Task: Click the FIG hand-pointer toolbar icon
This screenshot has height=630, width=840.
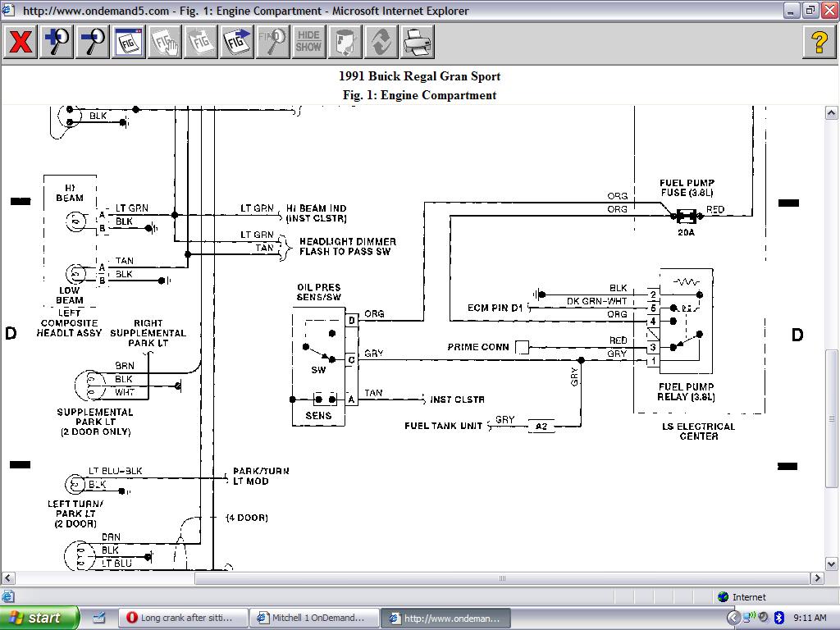Action: [x=164, y=42]
